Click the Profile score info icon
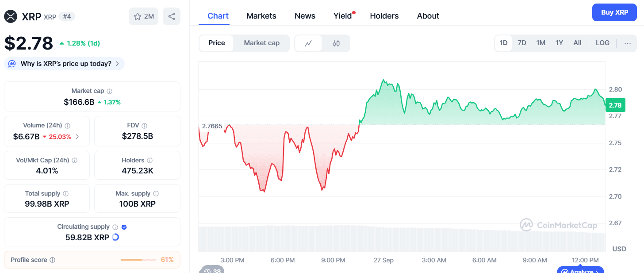The height and width of the screenshot is (273, 644). coord(52,260)
